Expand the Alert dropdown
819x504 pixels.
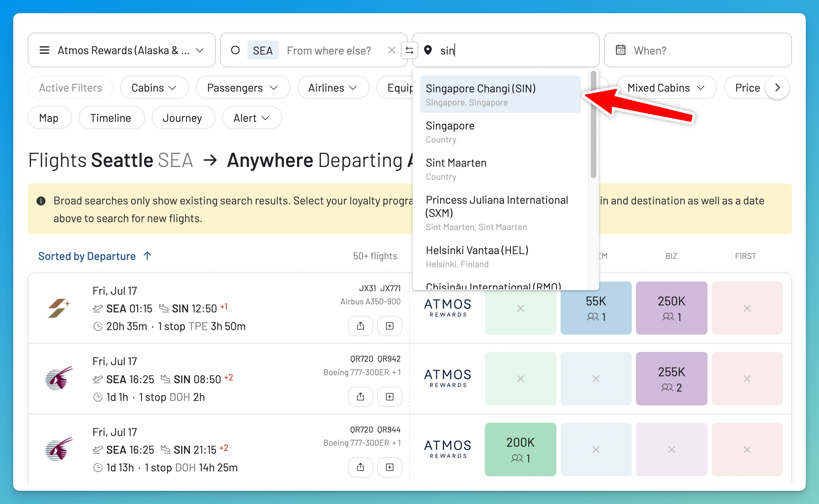tap(251, 118)
